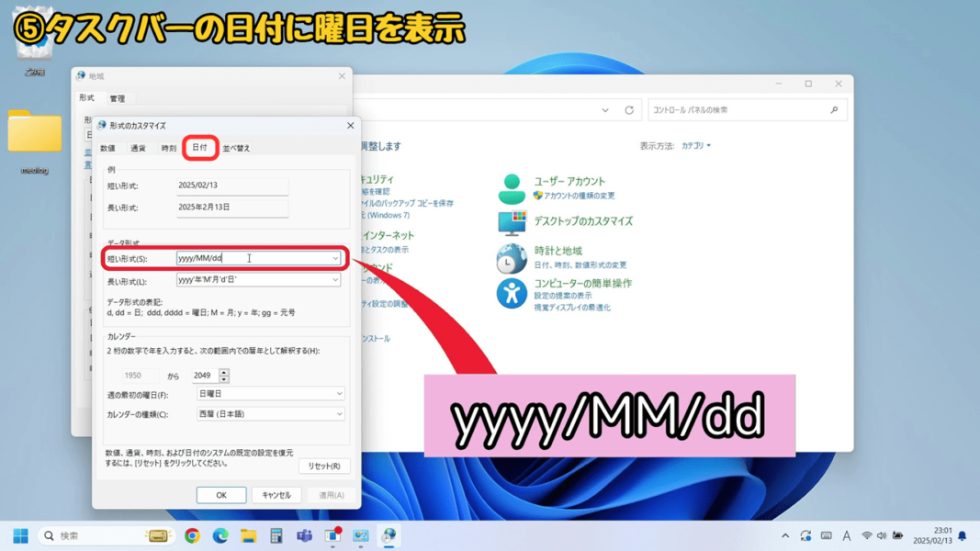Expand hidden icons chevron in system tray
This screenshot has height=551, width=980.
[785, 534]
